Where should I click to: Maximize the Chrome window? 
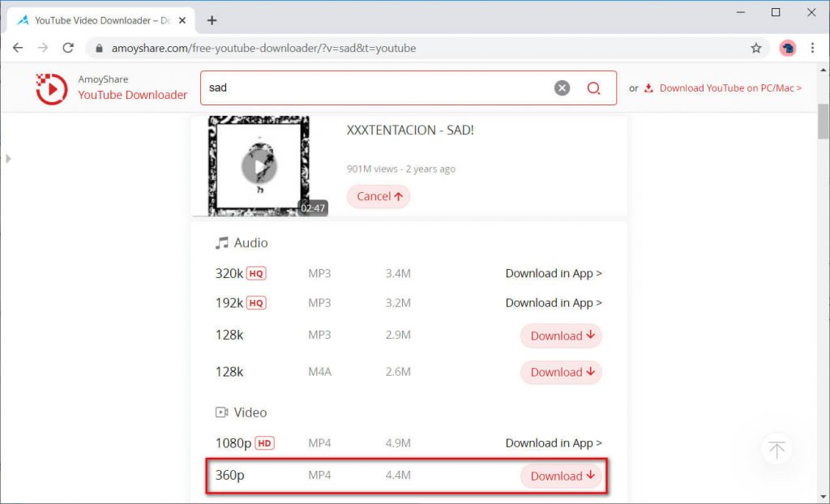point(776,12)
